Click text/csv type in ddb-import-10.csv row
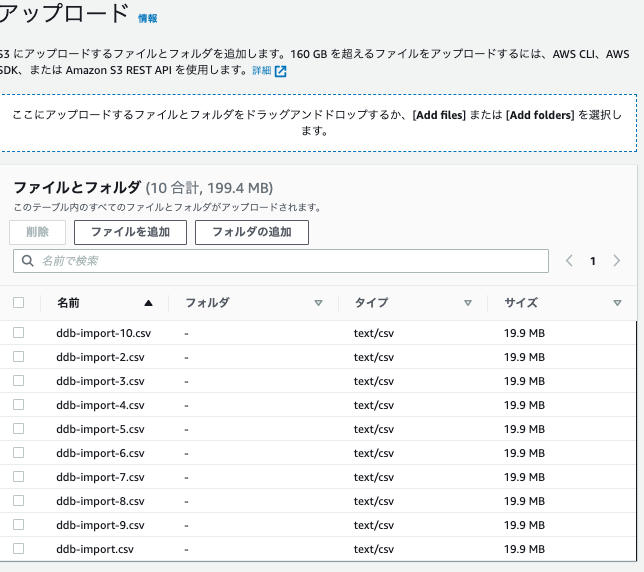644x572 pixels. point(374,333)
